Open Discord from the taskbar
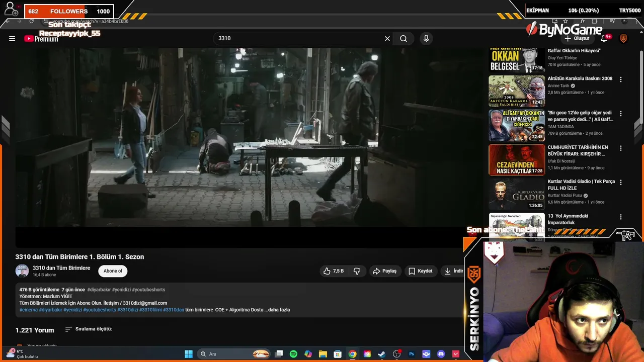Screen dimensions: 644x362 point(441,354)
